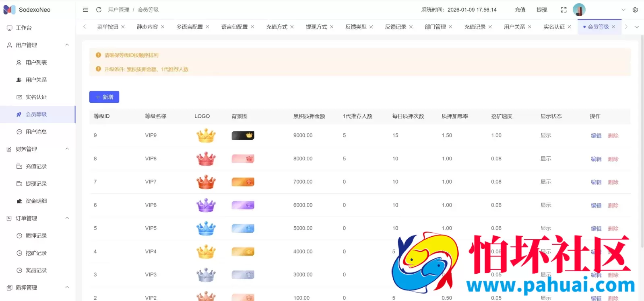Click the 提现 link in the header
This screenshot has height=301, width=644.
[542, 10]
